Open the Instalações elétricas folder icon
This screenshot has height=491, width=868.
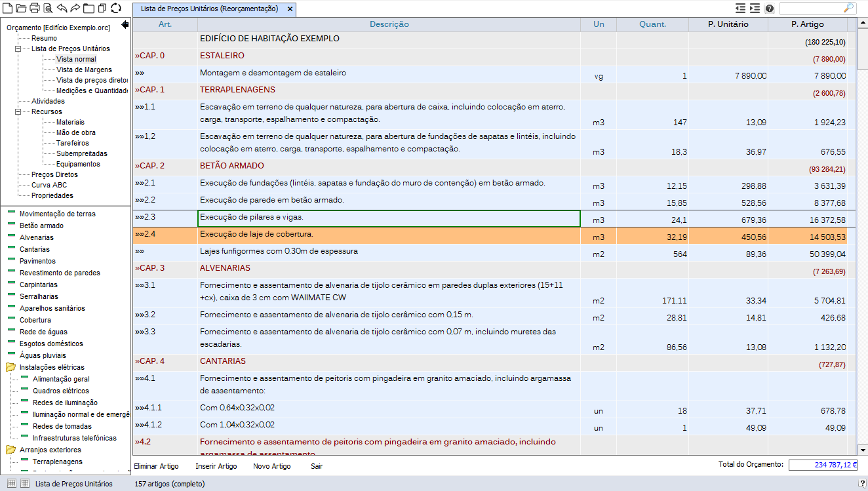(11, 367)
